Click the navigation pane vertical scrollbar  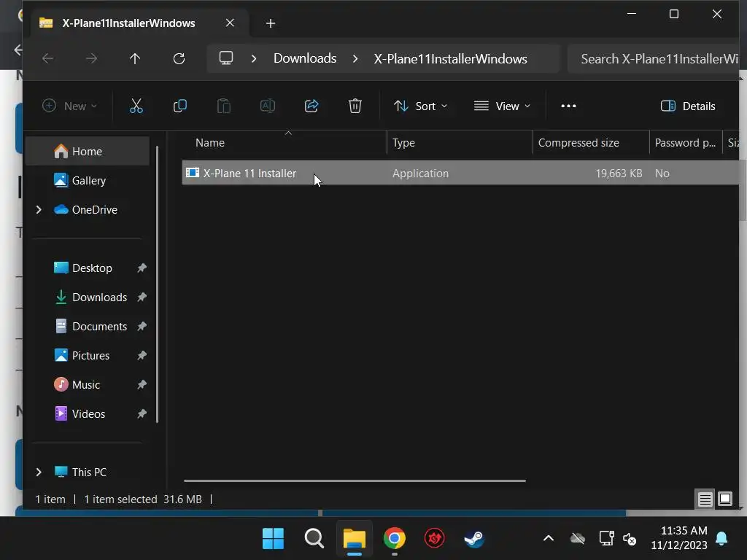point(157,284)
